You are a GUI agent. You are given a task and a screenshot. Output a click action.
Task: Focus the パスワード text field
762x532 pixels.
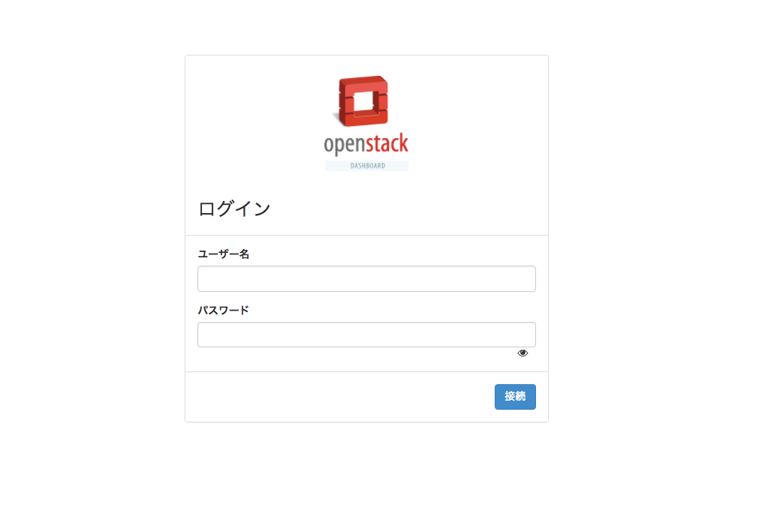[x=366, y=335]
